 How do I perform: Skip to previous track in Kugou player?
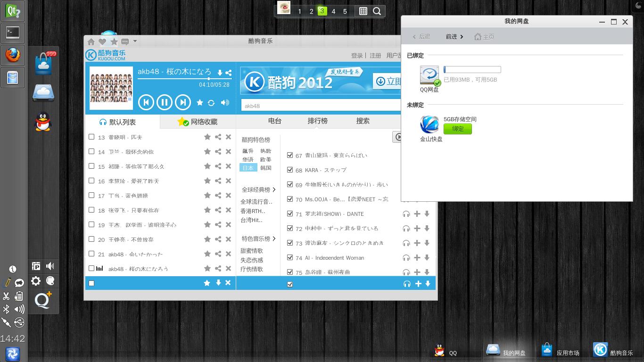pos(146,102)
